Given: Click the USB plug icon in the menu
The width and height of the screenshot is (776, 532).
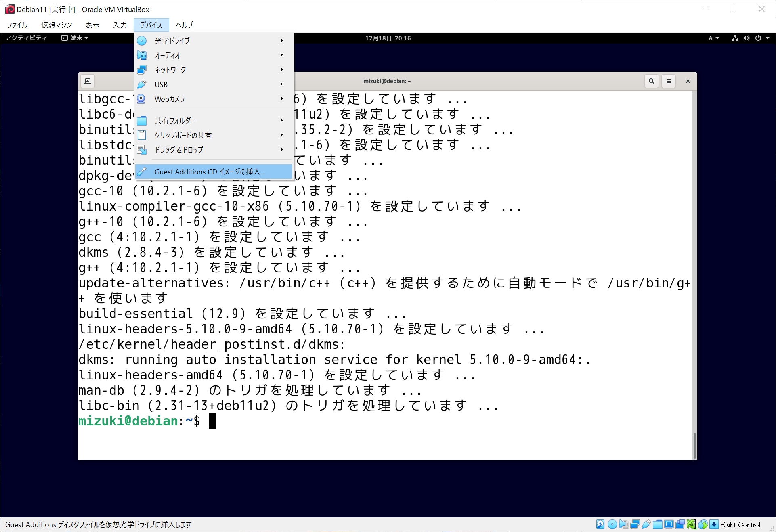Looking at the screenshot, I should (x=142, y=84).
